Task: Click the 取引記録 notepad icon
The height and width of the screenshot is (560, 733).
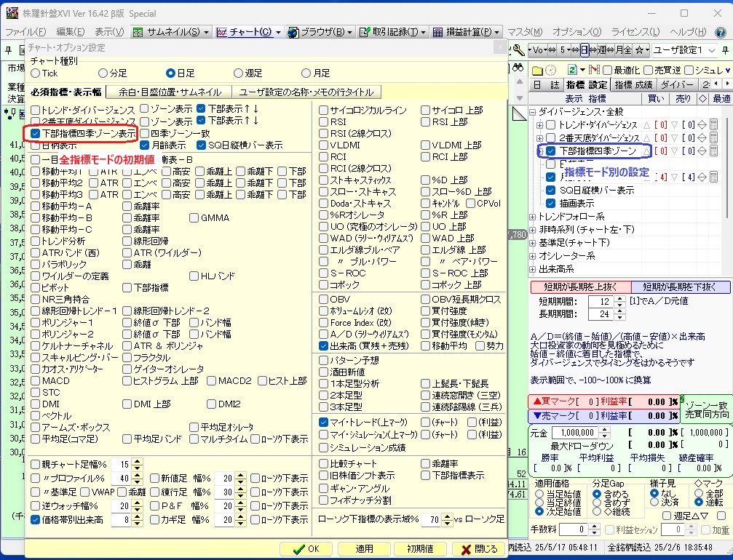Action: pyautogui.click(x=365, y=32)
